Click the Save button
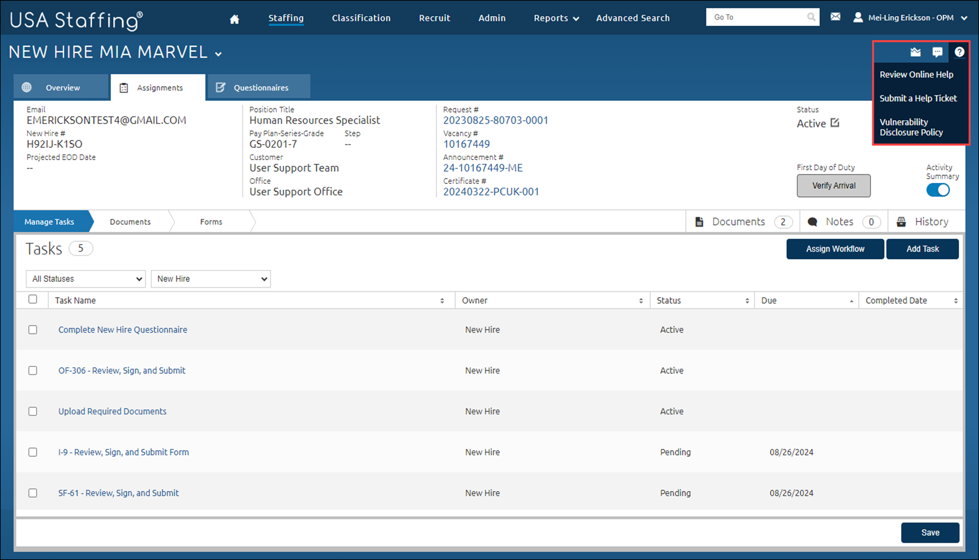The width and height of the screenshot is (979, 560). pos(930,533)
